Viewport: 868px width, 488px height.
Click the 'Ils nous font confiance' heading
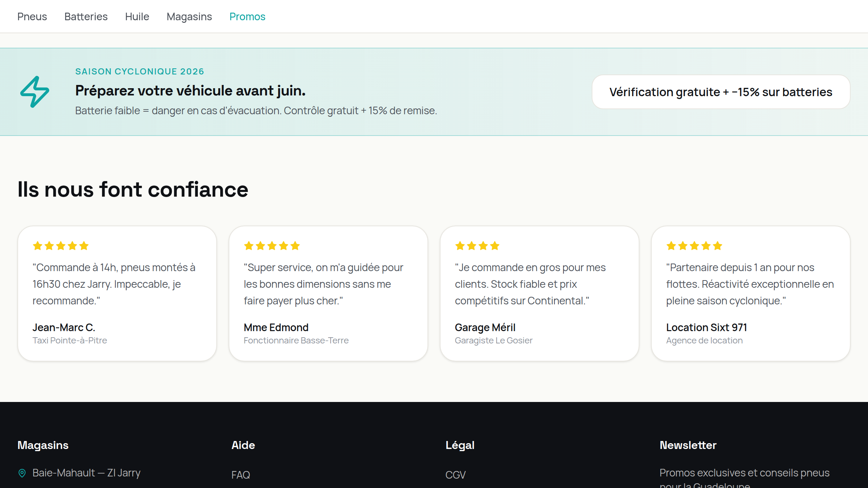[133, 189]
